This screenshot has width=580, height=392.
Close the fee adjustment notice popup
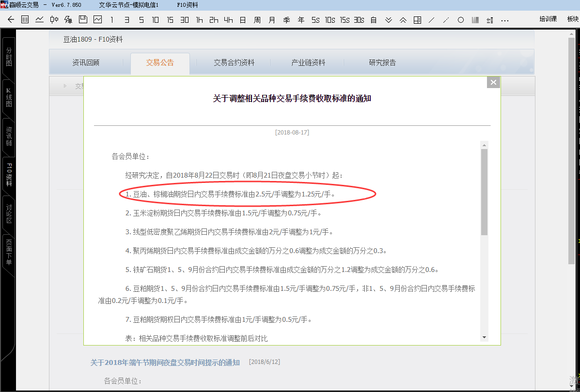coord(493,82)
